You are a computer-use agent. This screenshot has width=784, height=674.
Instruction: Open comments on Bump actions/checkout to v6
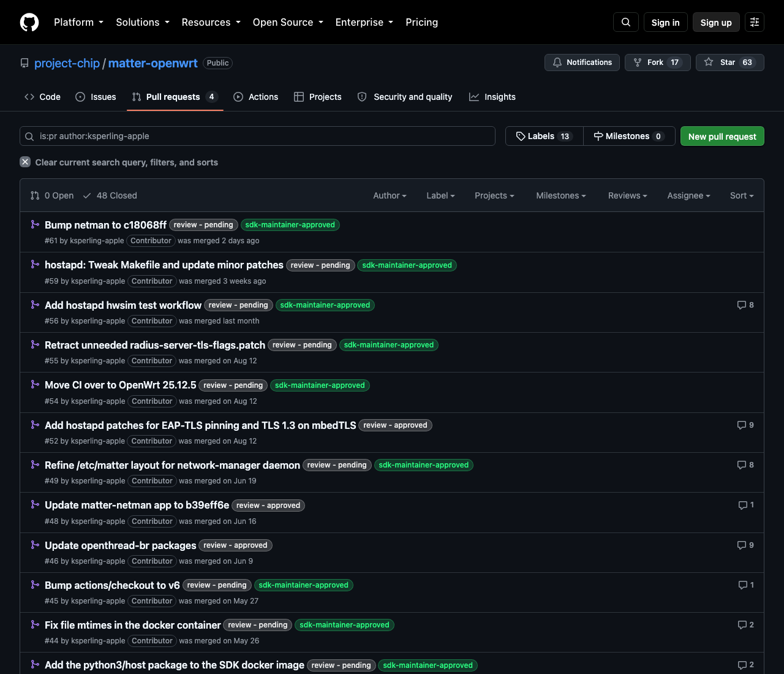[746, 585]
